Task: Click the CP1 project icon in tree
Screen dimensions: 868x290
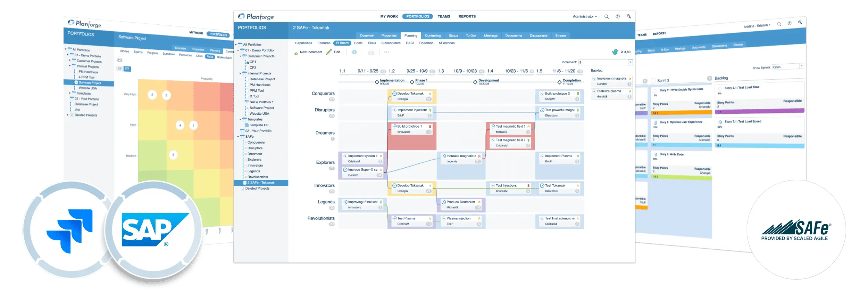Action: click(x=247, y=62)
